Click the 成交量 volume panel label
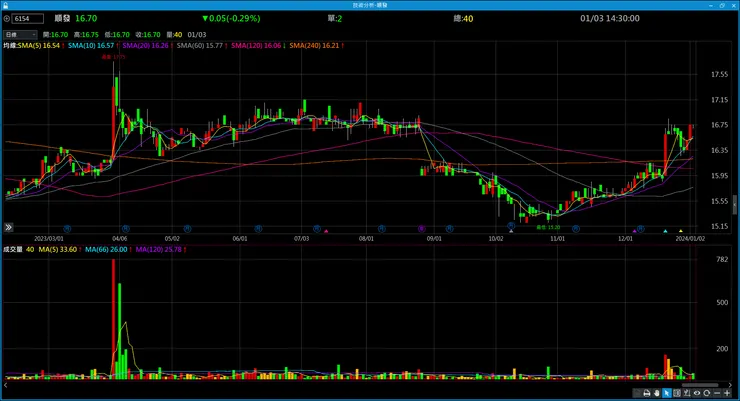Image resolution: width=740 pixels, height=401 pixels. click(x=13, y=250)
